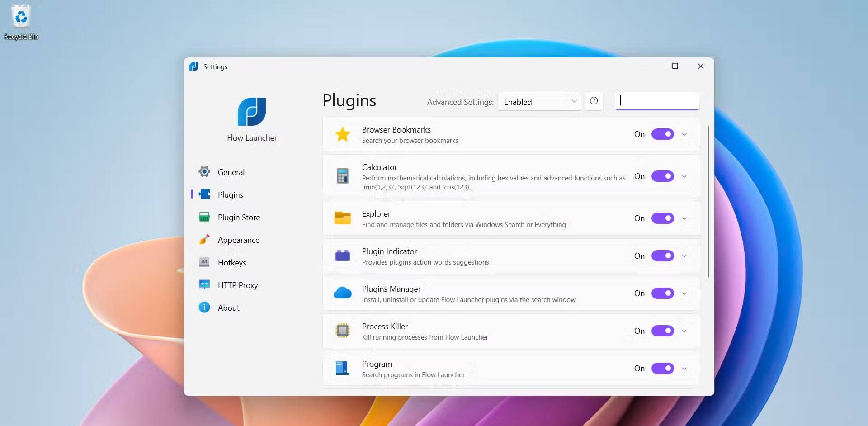Click the Plugin Indicator icon
Viewport: 868px width, 426px height.
coord(343,256)
